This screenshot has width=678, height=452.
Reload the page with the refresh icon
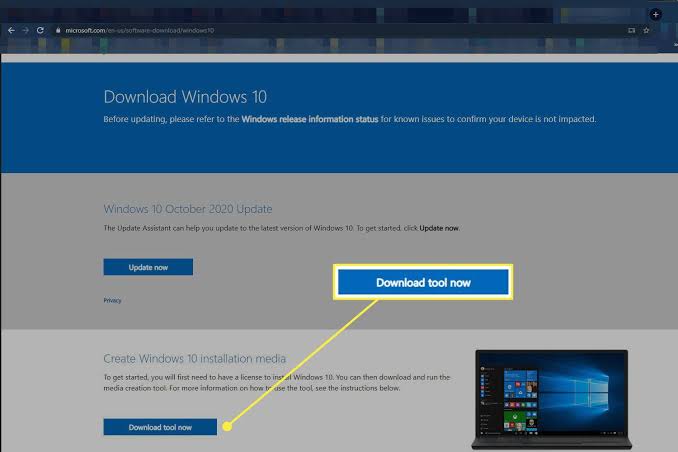pyautogui.click(x=40, y=30)
